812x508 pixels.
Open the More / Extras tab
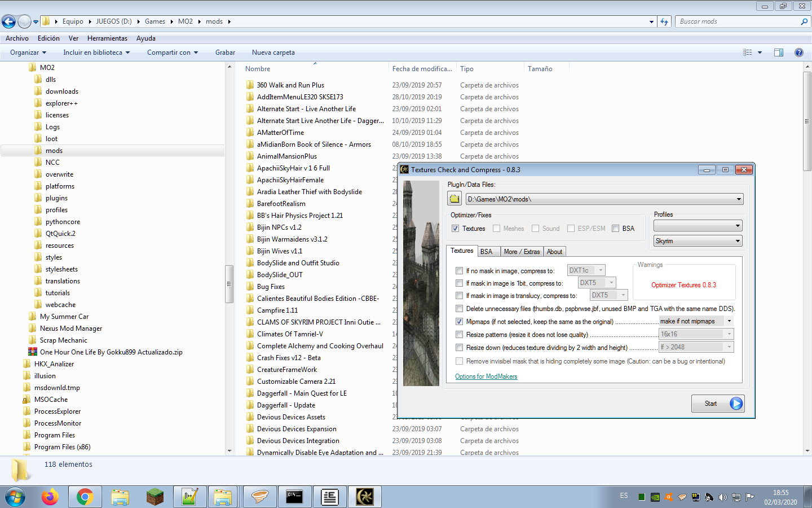pos(522,252)
